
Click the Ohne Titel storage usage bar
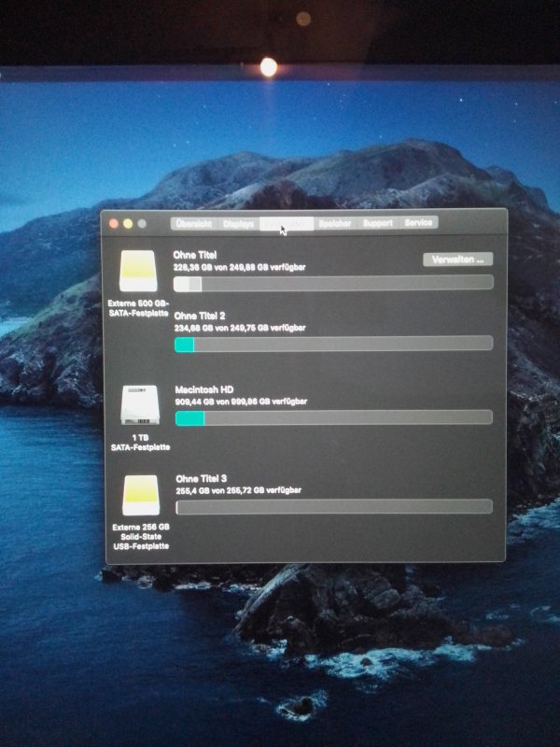(x=333, y=283)
